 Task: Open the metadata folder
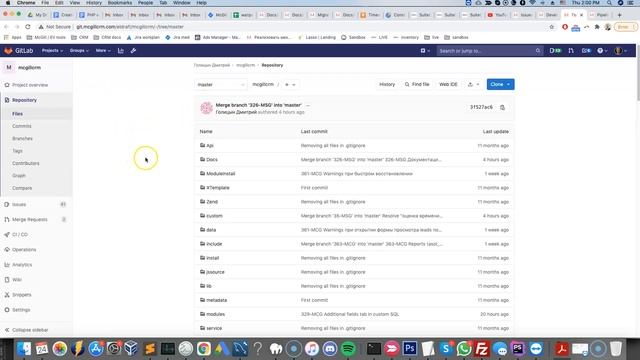216,300
